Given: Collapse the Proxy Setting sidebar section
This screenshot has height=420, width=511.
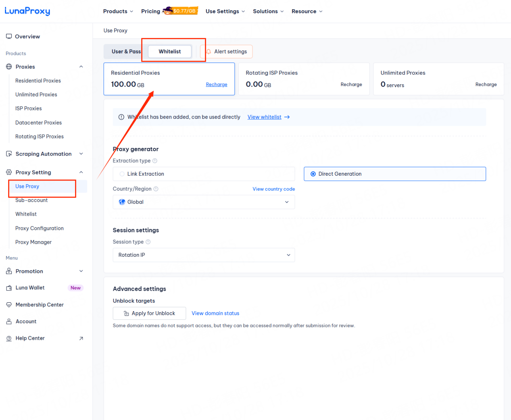Looking at the screenshot, I should [x=81, y=173].
